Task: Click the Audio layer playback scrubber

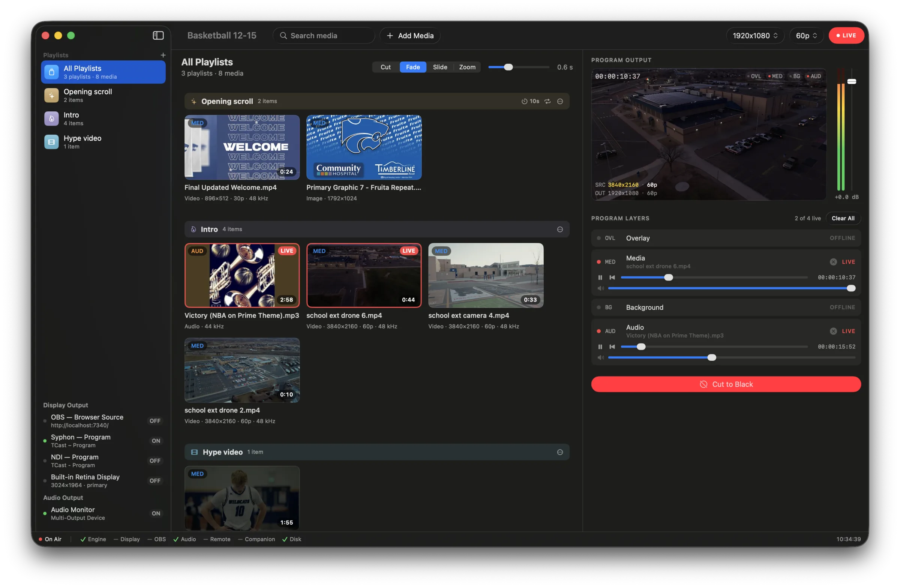Action: click(714, 347)
